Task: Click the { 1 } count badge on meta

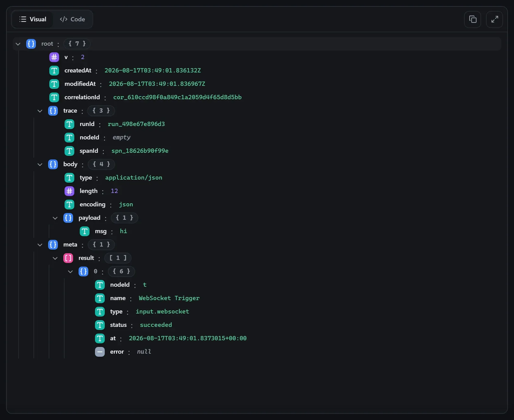Action: [101, 244]
